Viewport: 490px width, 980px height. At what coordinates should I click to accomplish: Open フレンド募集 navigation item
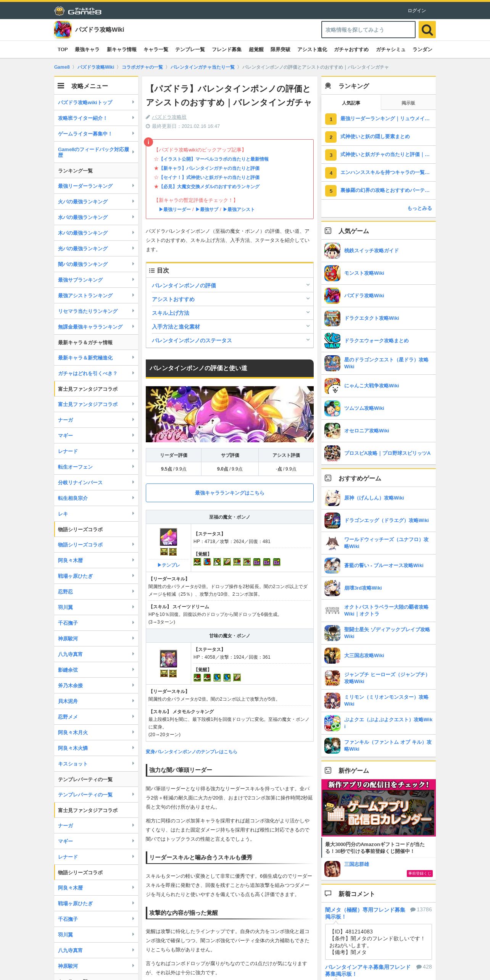tap(227, 50)
